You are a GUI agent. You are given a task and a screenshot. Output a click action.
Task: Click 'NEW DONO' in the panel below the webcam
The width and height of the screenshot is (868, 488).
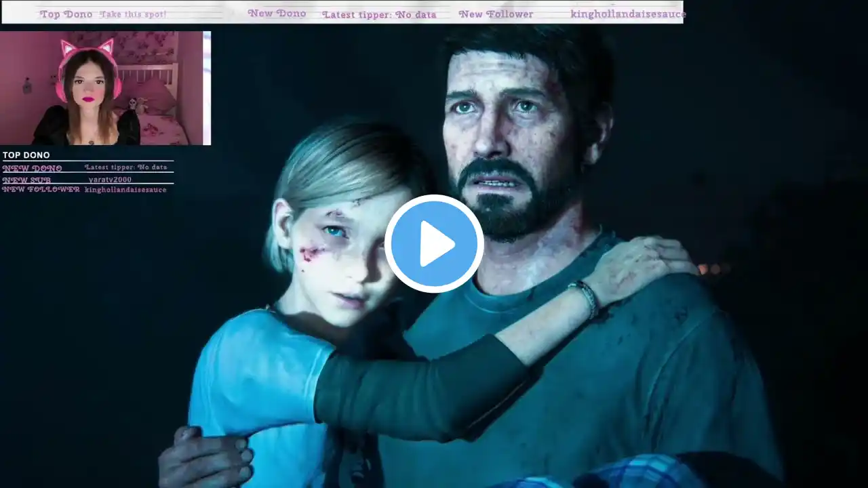pyautogui.click(x=32, y=168)
